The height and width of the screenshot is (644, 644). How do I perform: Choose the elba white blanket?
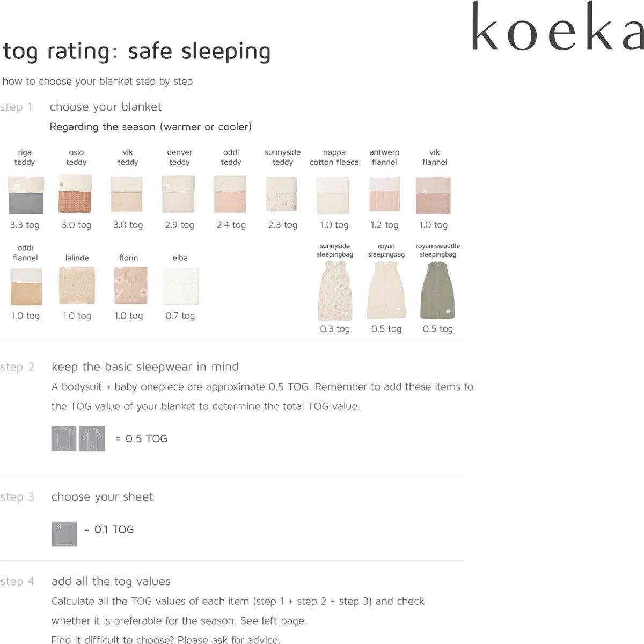coord(180,287)
